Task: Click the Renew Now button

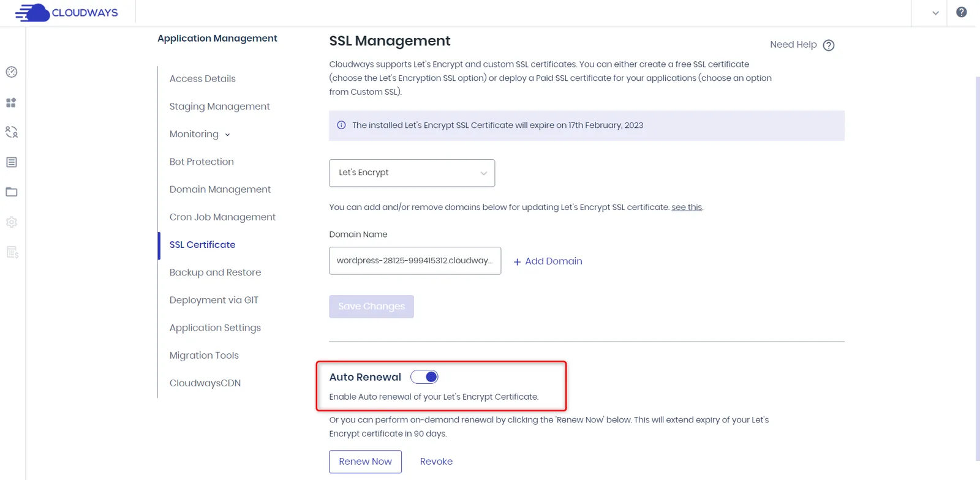Action: [x=365, y=462]
